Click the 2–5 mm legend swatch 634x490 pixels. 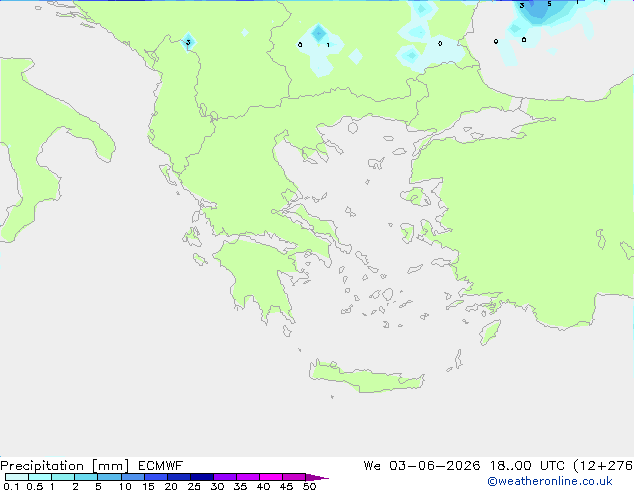click(x=86, y=477)
